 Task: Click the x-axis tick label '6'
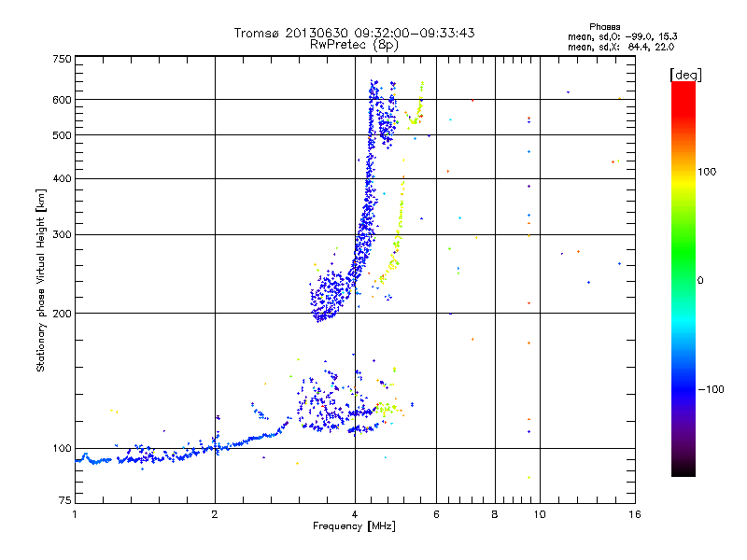tap(436, 514)
